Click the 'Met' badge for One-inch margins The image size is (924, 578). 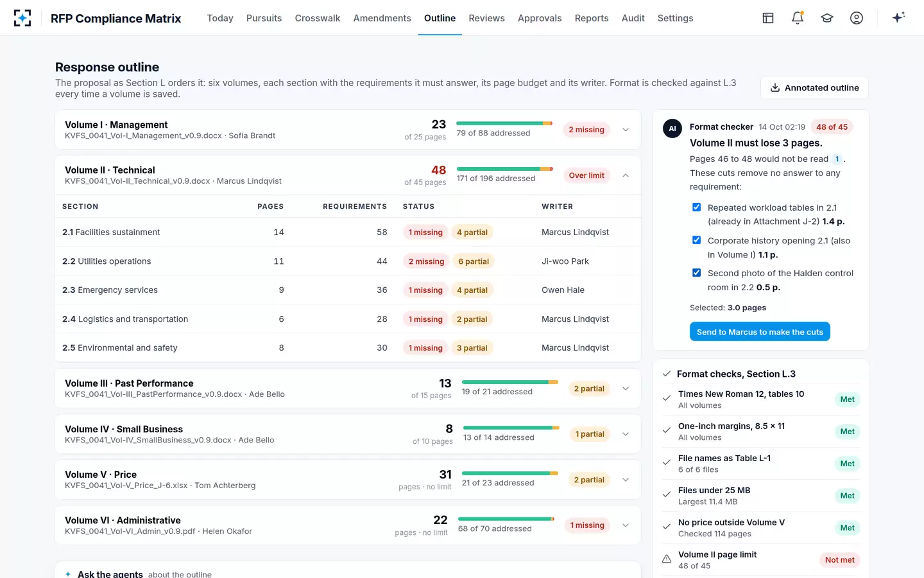pos(847,432)
